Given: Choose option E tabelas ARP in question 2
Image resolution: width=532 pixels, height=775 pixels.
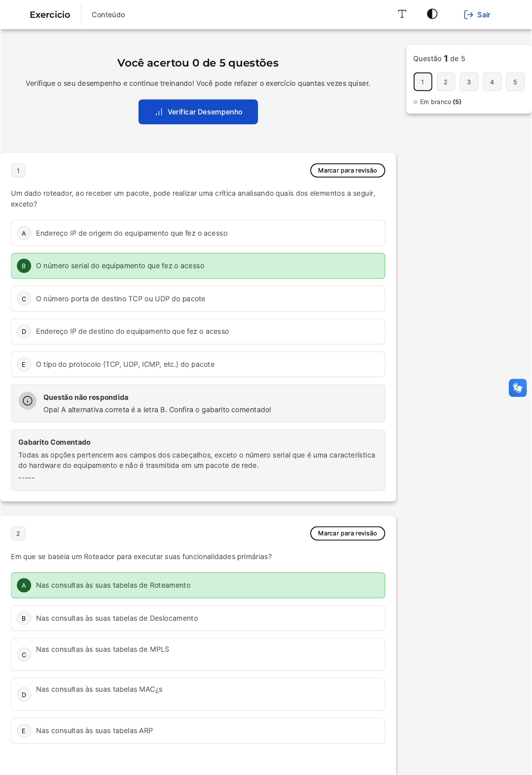Looking at the screenshot, I should tap(198, 731).
